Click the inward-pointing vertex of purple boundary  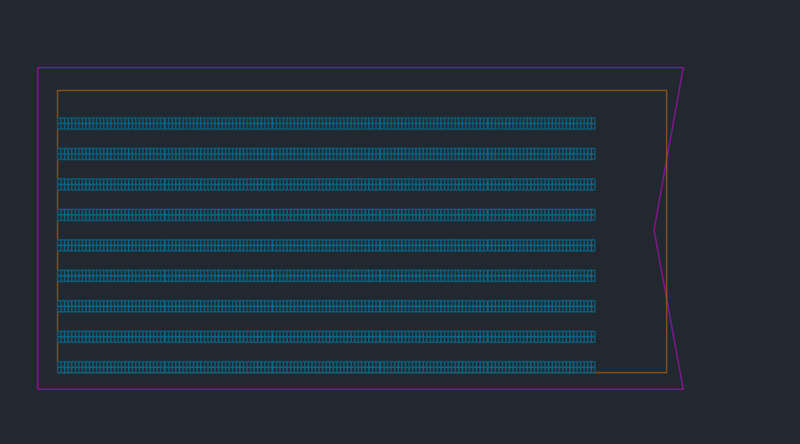(655, 230)
